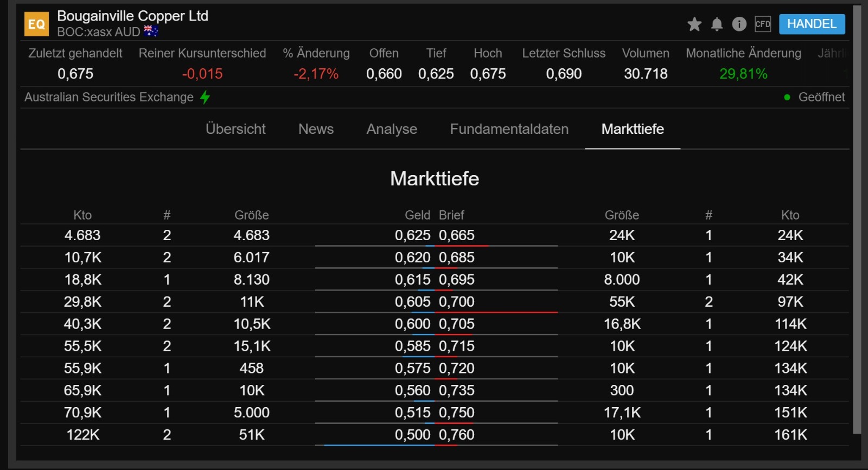The height and width of the screenshot is (470, 868).
Task: Click the ask price 0,695
Action: (x=457, y=280)
